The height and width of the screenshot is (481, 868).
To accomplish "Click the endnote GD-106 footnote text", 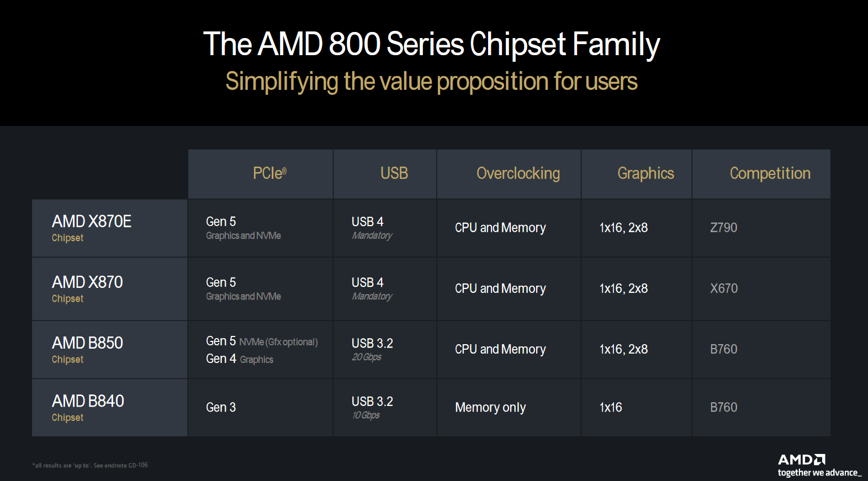I will pos(90,466).
